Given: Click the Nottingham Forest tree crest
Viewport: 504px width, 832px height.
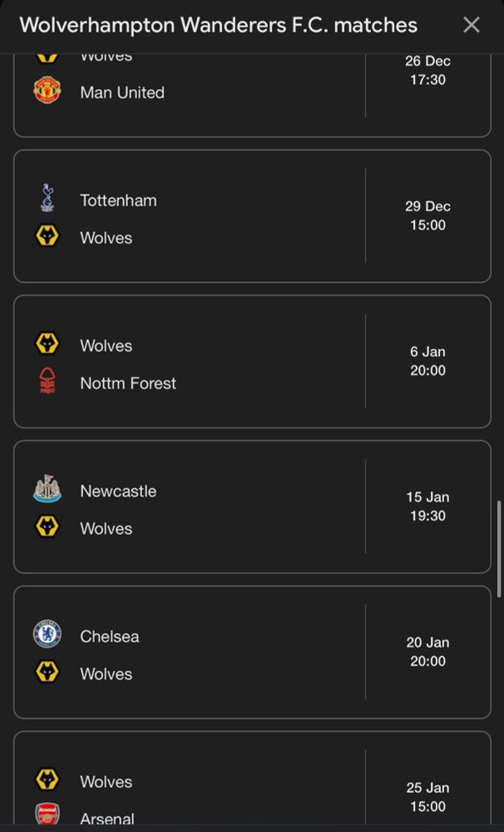Looking at the screenshot, I should [x=47, y=382].
